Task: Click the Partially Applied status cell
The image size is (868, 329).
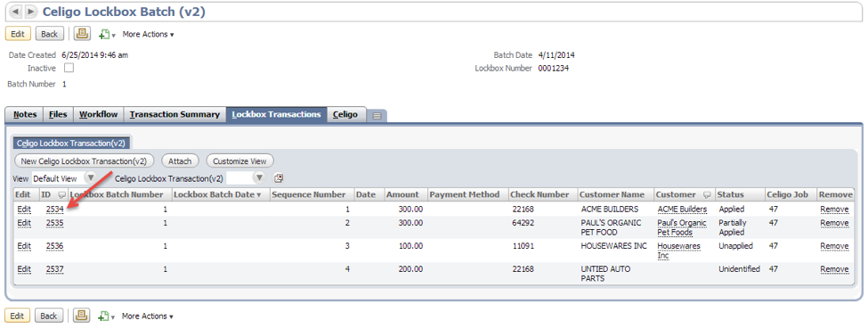Action: 733,227
